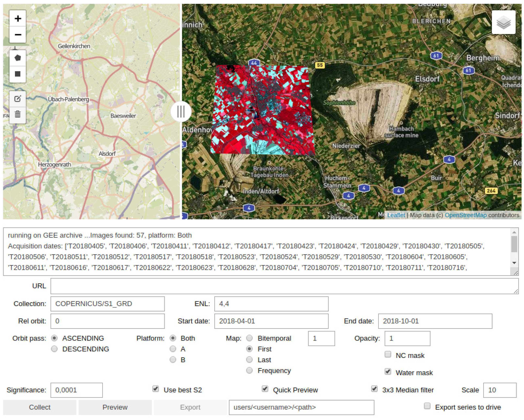Select the draw rectangle tool
Screen dimensions: 524x420
pos(18,74)
